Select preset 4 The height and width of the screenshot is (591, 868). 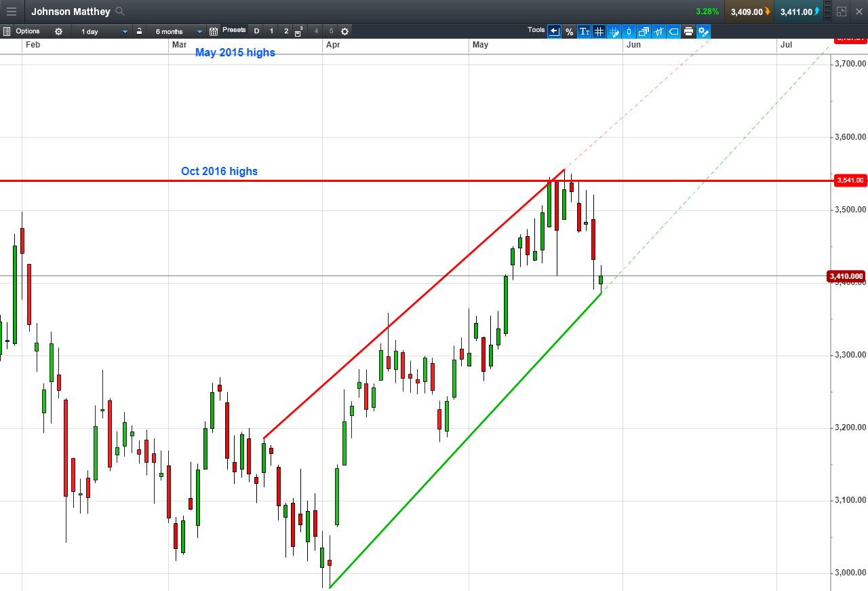tap(316, 31)
